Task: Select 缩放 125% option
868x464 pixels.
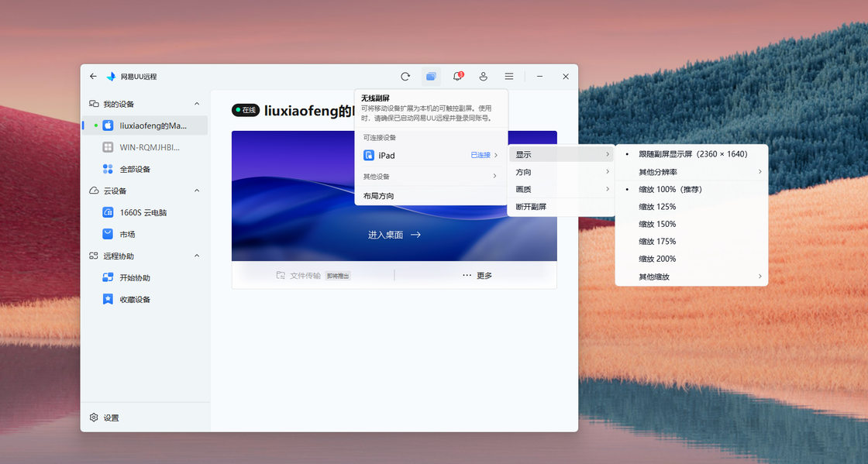Action: pos(691,207)
